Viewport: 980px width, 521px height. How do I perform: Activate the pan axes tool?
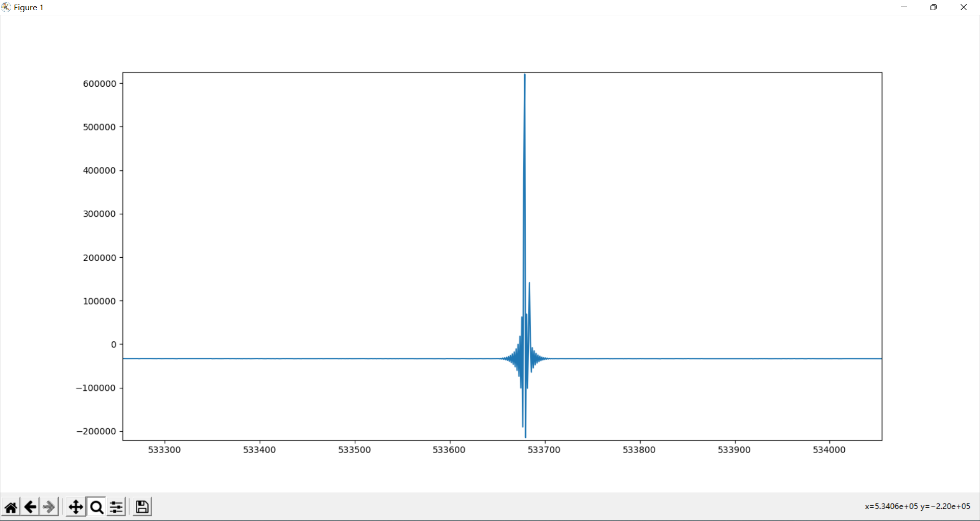click(76, 507)
